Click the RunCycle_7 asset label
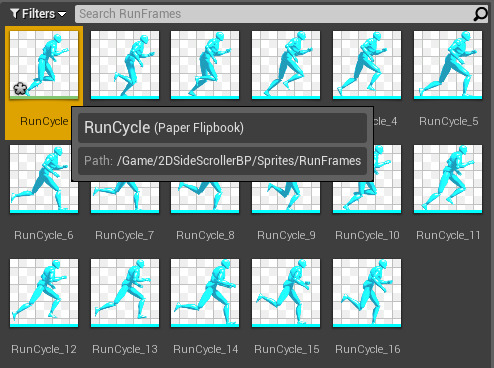The height and width of the screenshot is (368, 494). pos(125,235)
